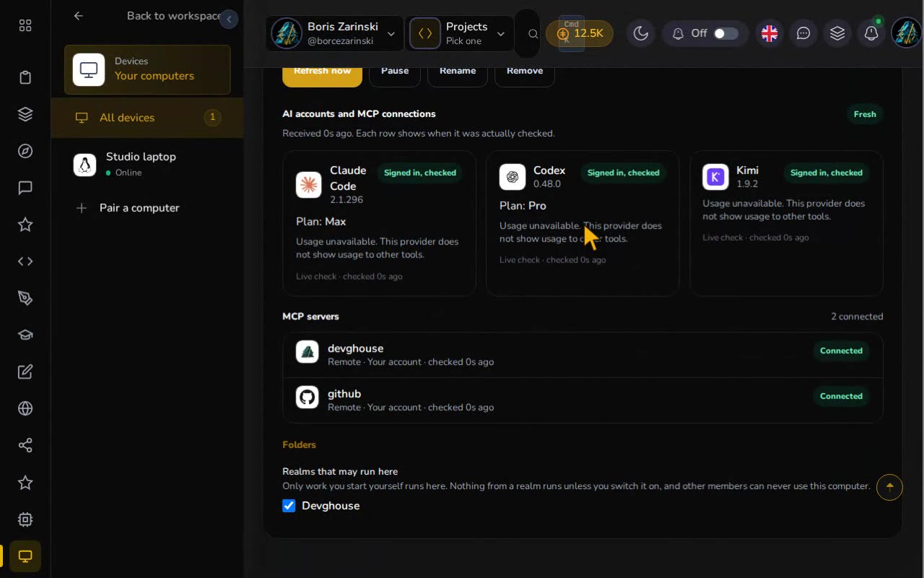This screenshot has width=924, height=578.
Task: Select the stacked layers icon in left rail
Action: click(25, 114)
